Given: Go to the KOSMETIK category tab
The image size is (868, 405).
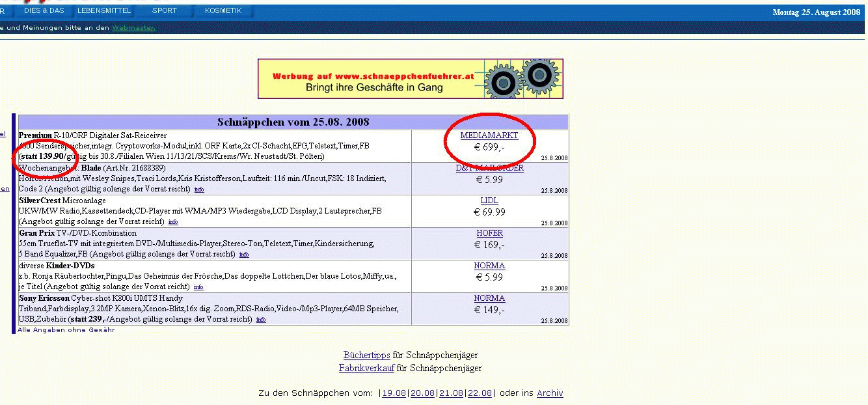Looking at the screenshot, I should tap(223, 11).
